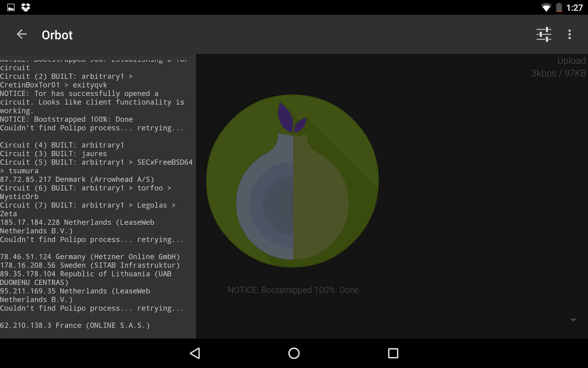Image resolution: width=588 pixels, height=368 pixels.
Task: Select log line '89.35.178.104 Republic of Lithuania (UAB'
Action: [86, 274]
